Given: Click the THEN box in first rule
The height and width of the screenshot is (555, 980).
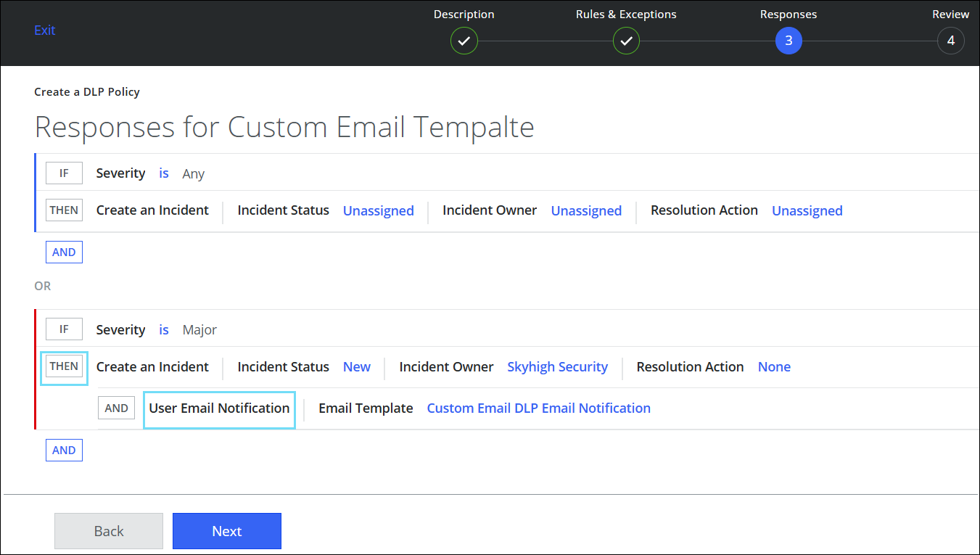Looking at the screenshot, I should 64,210.
